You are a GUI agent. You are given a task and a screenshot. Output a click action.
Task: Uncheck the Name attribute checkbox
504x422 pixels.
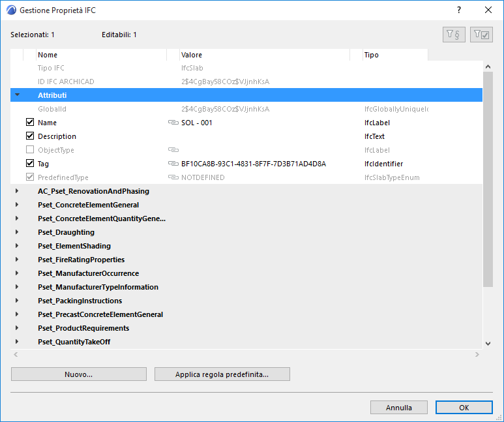tap(30, 122)
